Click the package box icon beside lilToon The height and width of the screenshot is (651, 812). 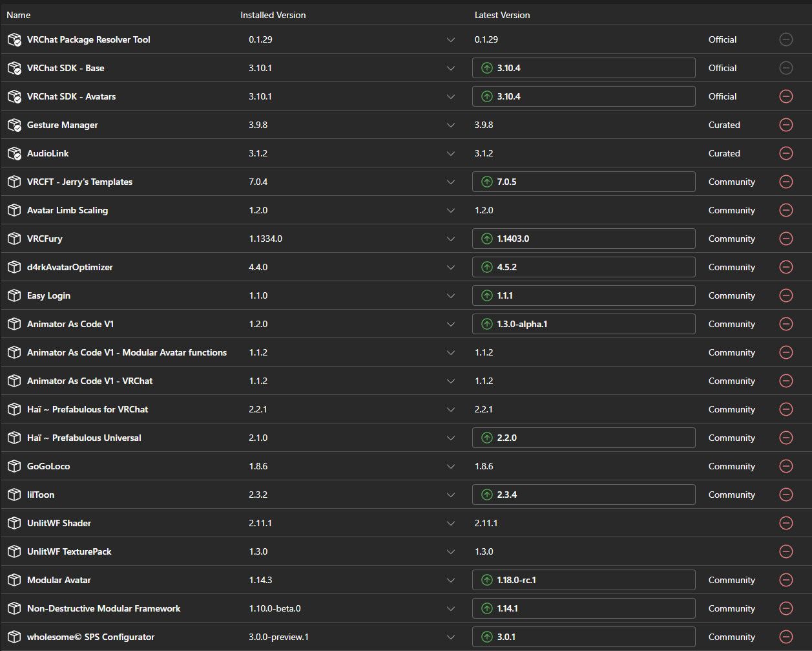click(x=14, y=495)
